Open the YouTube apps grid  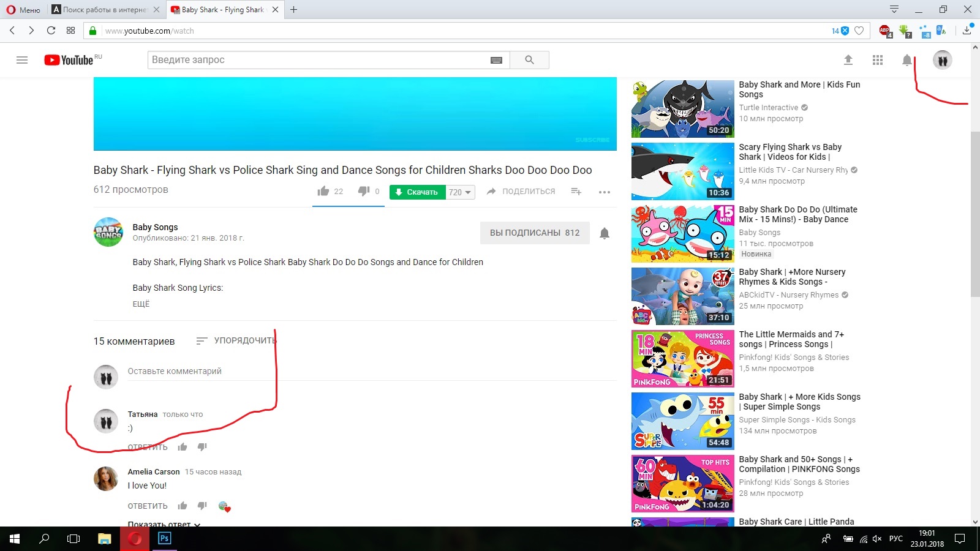click(878, 60)
